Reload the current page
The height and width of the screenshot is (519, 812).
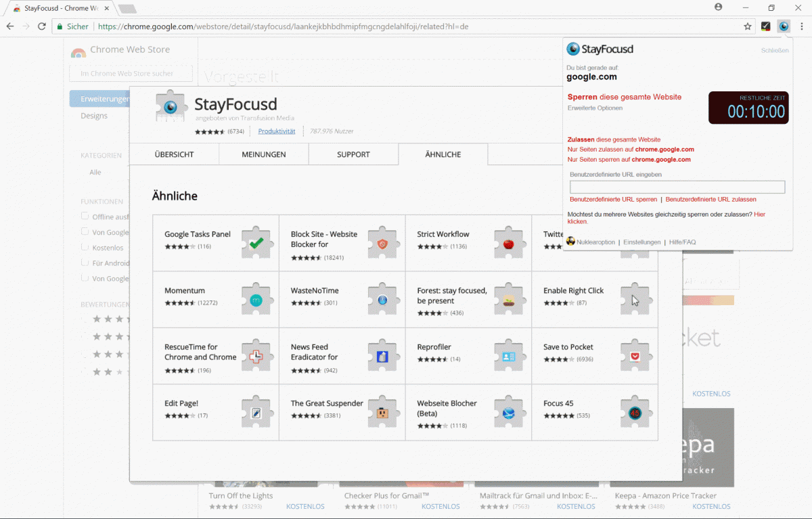click(42, 26)
